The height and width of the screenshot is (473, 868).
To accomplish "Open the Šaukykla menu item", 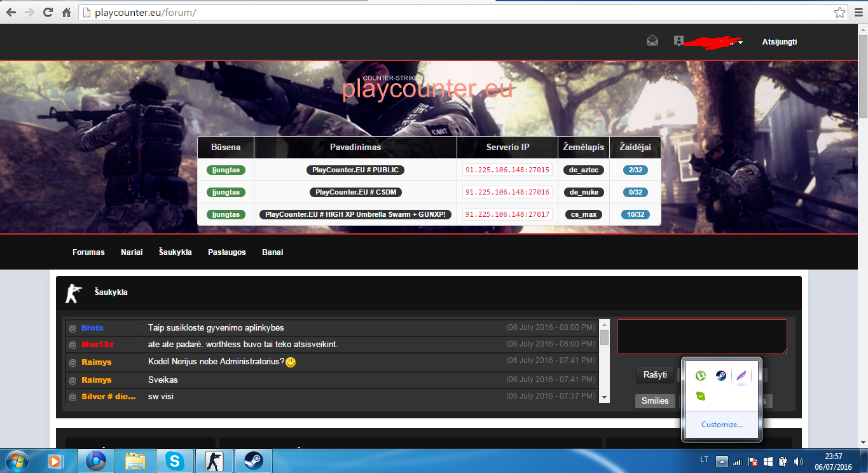I will 176,252.
